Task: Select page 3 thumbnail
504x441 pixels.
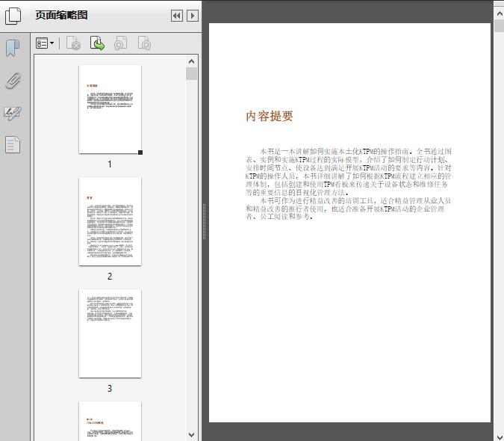Action: [110, 333]
